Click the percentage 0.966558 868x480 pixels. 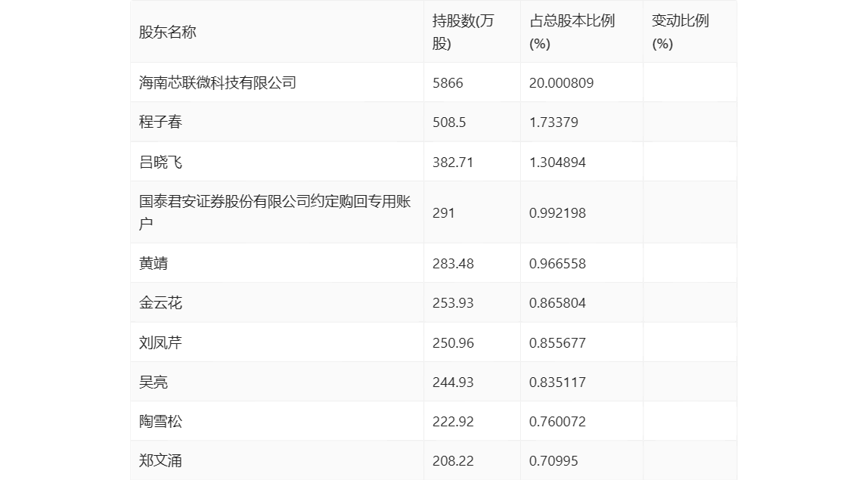tap(557, 264)
